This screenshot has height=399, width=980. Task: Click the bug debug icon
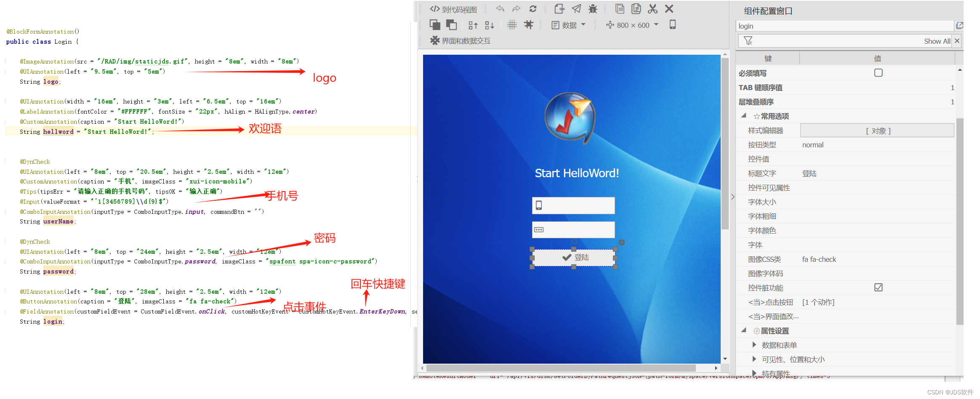click(x=593, y=9)
